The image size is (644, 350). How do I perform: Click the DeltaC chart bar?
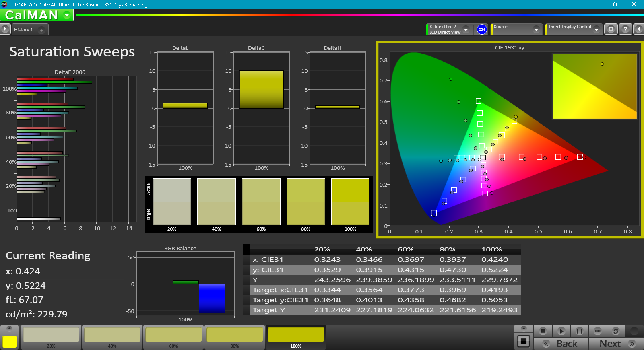tap(261, 89)
